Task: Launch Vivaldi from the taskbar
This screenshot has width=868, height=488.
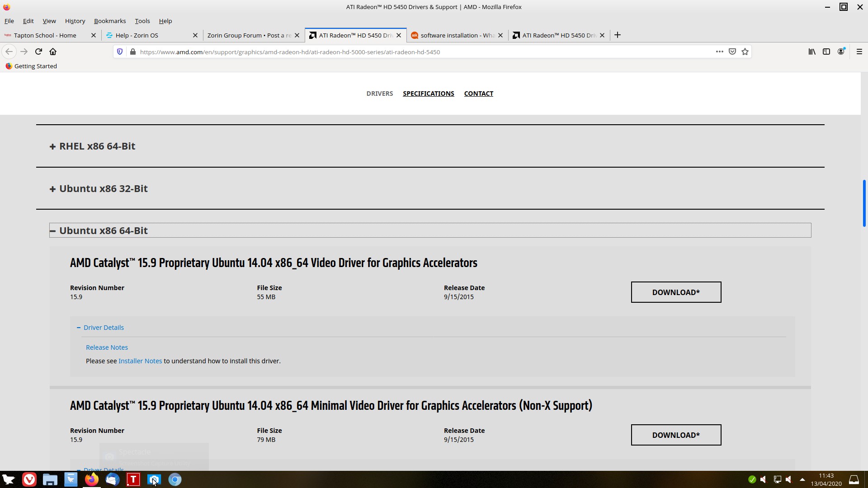Action: (x=29, y=479)
